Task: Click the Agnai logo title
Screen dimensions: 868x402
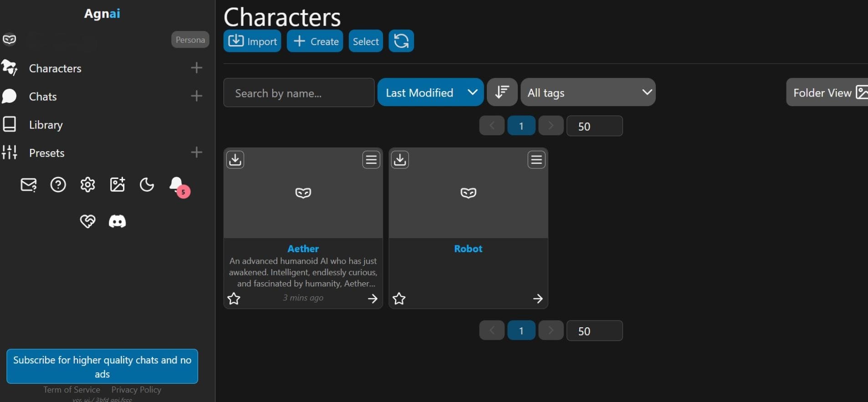Action: [102, 14]
